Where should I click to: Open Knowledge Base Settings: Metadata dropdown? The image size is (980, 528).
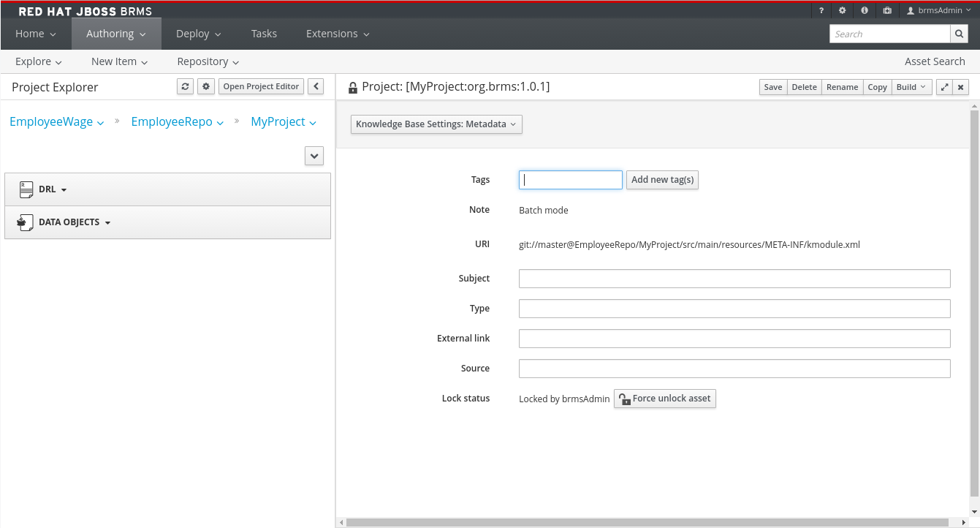[436, 124]
